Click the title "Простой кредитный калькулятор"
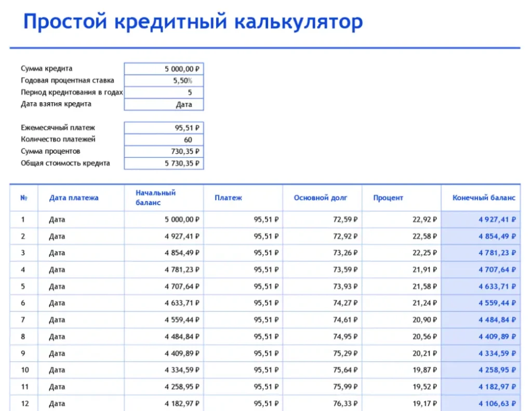Image resolution: width=532 pixels, height=411 pixels. (x=193, y=21)
